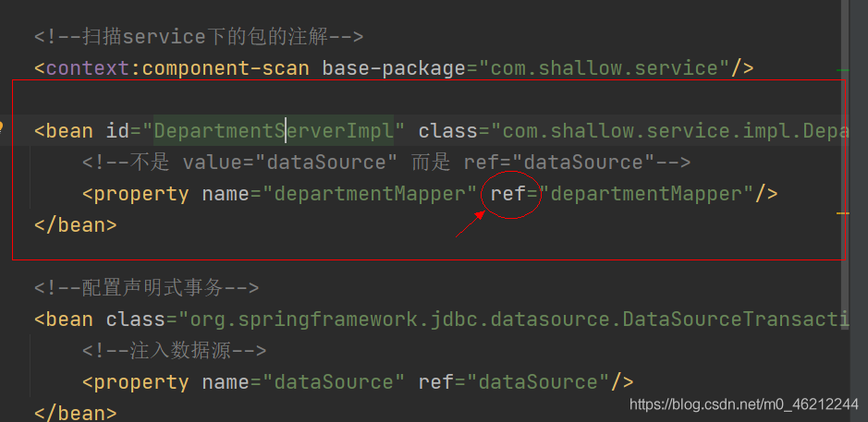This screenshot has height=422, width=868.
Task: Click the yellow warning marker in the error stripe
Action: (x=842, y=212)
